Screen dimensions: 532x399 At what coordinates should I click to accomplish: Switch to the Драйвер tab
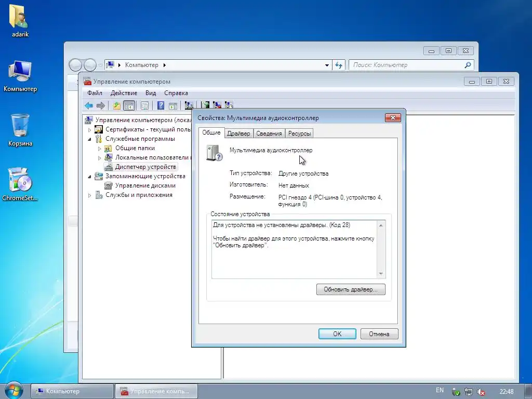238,134
